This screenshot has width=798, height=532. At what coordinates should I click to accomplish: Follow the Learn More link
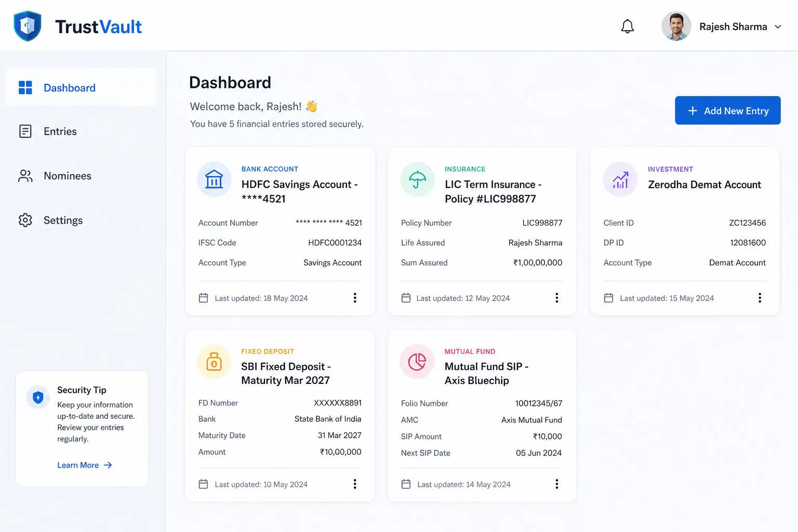click(x=85, y=465)
